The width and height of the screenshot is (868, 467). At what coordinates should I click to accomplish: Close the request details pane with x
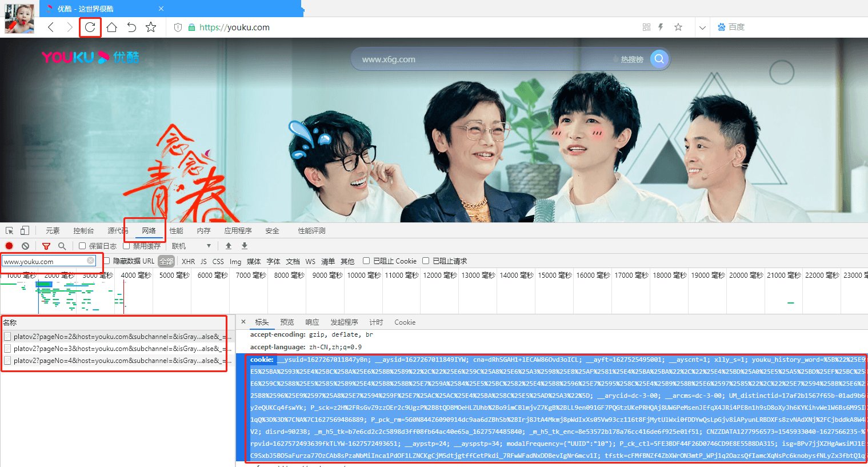243,322
